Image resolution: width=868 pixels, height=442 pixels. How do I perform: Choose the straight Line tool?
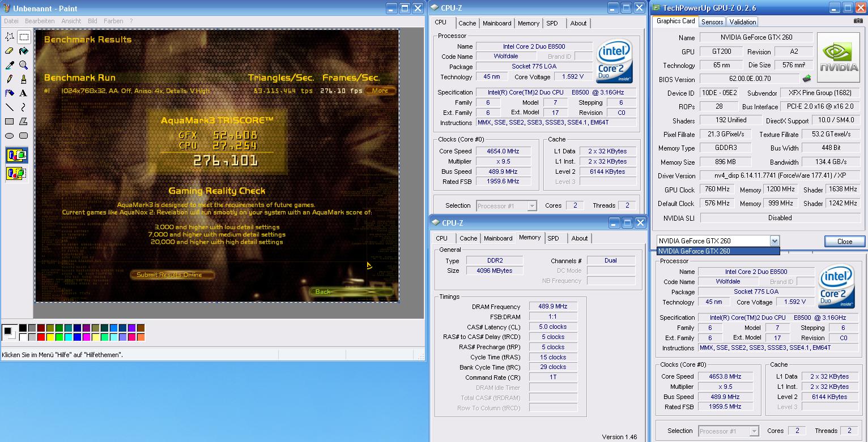pyautogui.click(x=10, y=107)
